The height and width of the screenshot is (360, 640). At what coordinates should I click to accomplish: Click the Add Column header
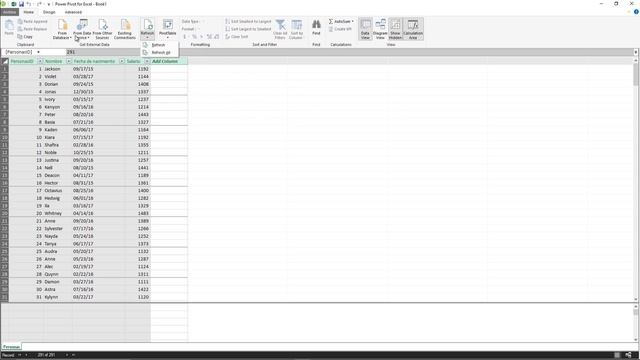[169, 61]
